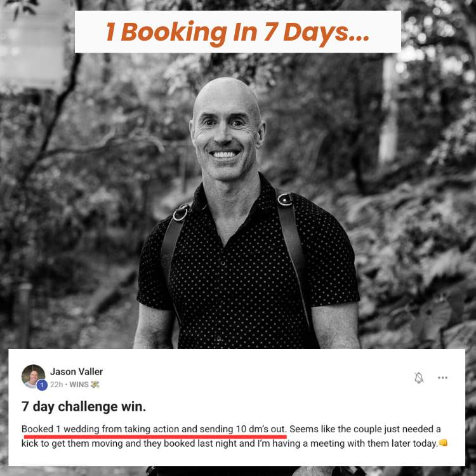Click Jason Valler's round profile avatar

(x=34, y=376)
